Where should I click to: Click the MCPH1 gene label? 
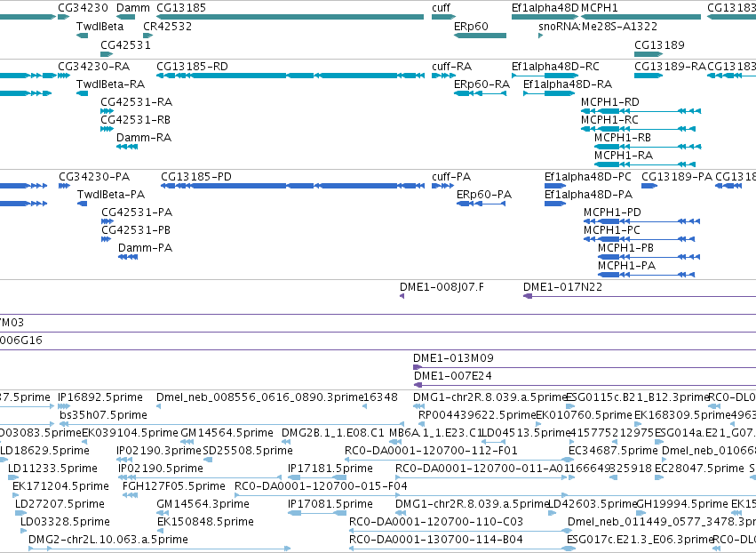point(600,8)
